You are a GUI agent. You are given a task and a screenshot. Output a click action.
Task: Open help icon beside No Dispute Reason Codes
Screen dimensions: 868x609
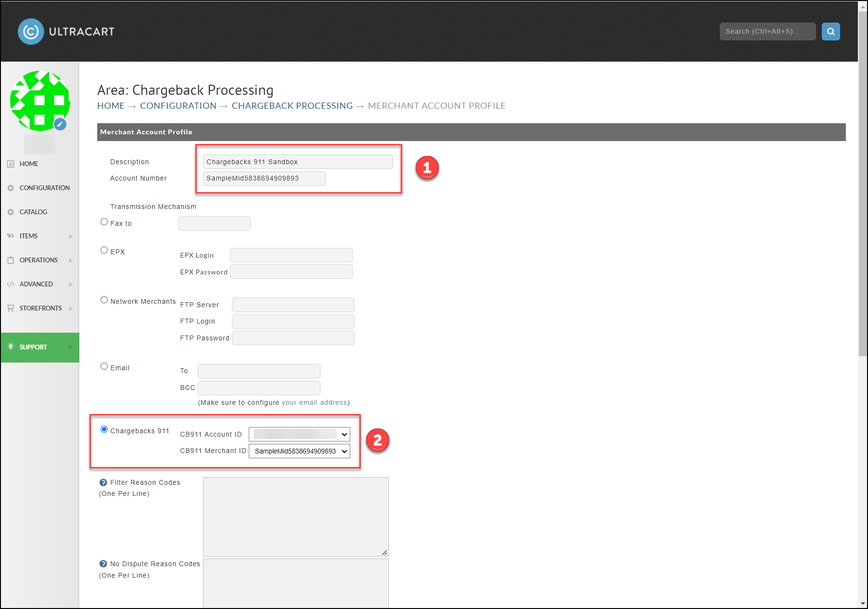pos(103,564)
